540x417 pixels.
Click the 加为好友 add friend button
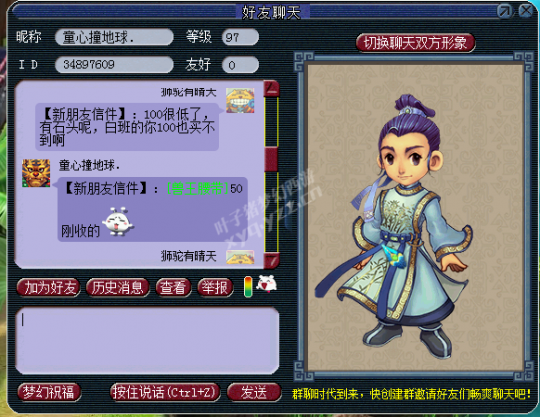coord(49,288)
